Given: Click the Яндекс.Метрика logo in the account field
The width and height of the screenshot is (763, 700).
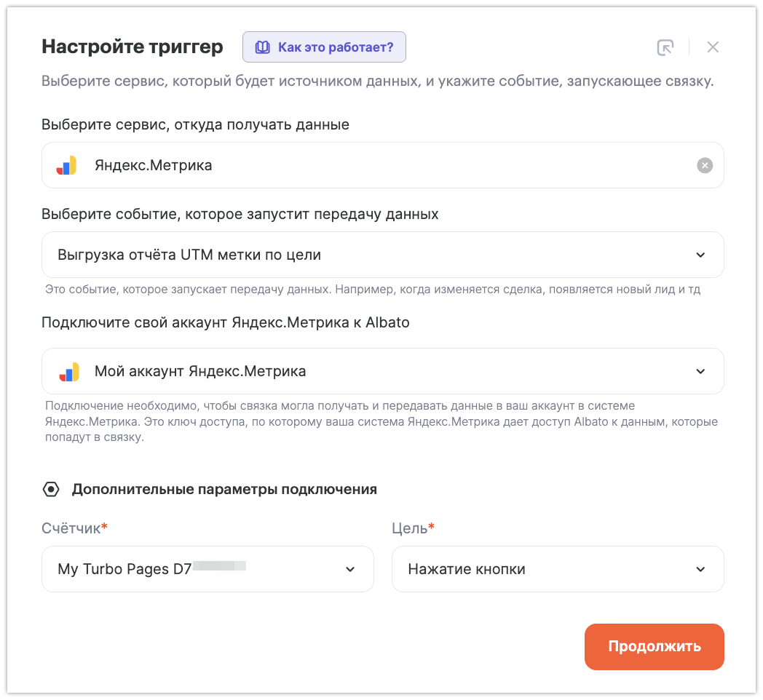Looking at the screenshot, I should coord(69,371).
